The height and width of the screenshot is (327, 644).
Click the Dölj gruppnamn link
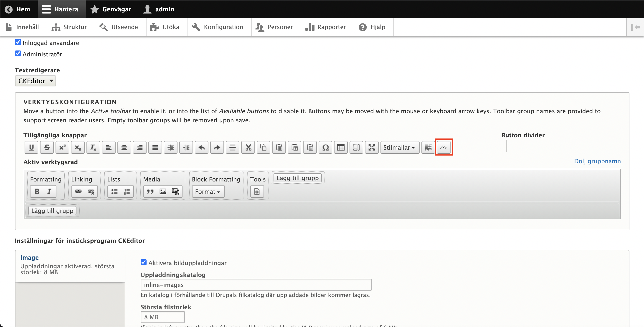[597, 161]
